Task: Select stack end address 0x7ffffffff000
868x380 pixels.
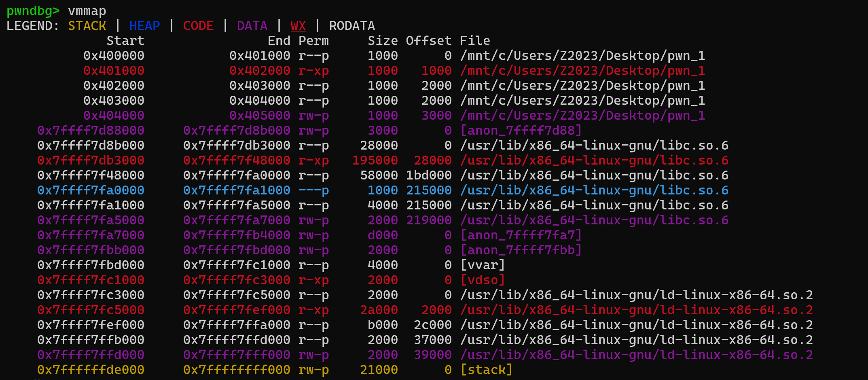Action: pos(237,370)
